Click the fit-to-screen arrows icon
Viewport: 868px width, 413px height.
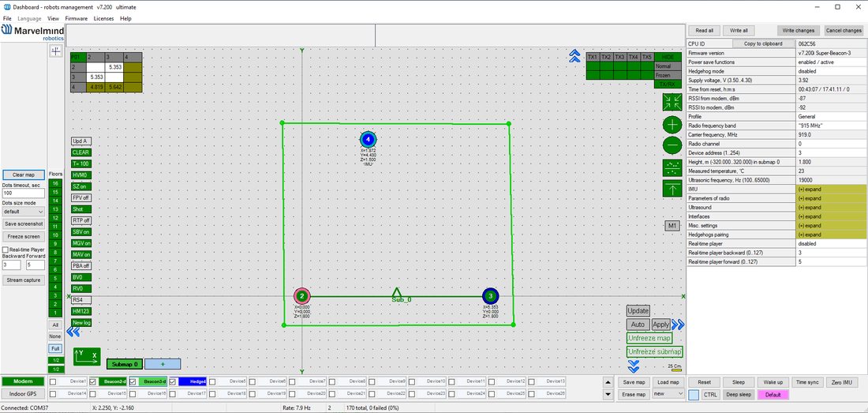[x=672, y=102]
